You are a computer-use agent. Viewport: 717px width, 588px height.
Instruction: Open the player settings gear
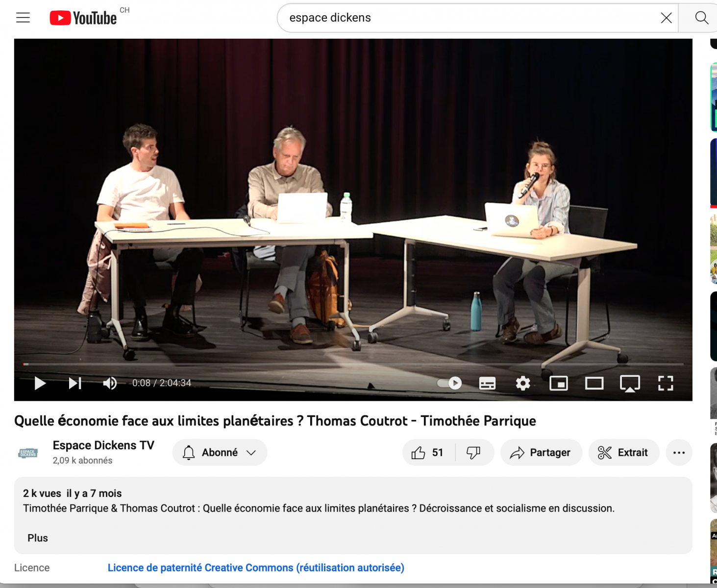523,383
